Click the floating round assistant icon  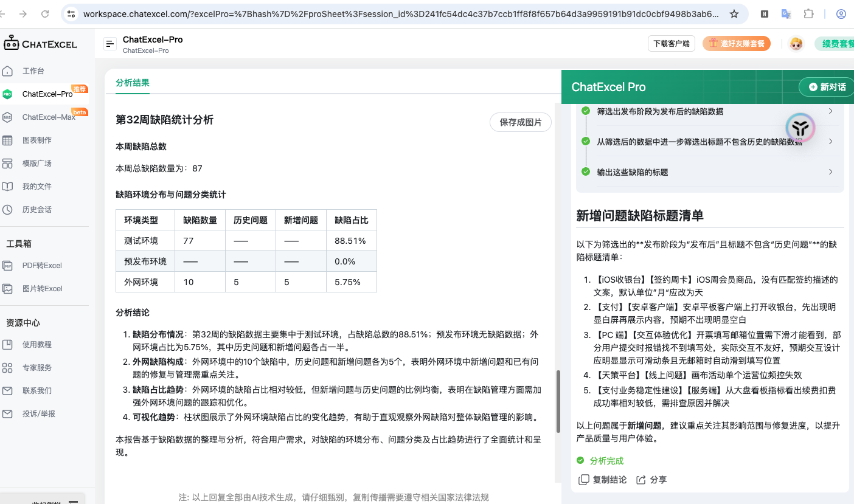tap(800, 128)
